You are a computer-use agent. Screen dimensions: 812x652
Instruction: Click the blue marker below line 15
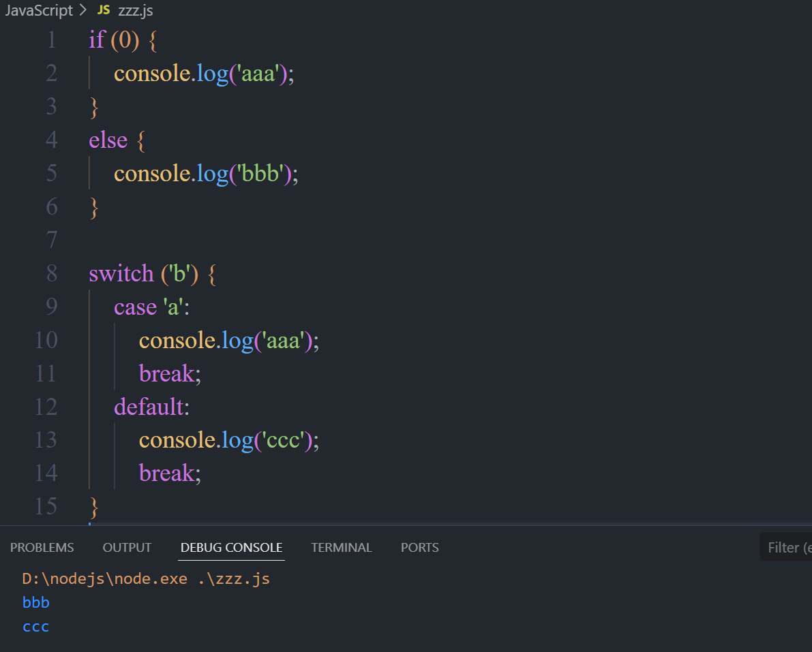click(x=89, y=525)
